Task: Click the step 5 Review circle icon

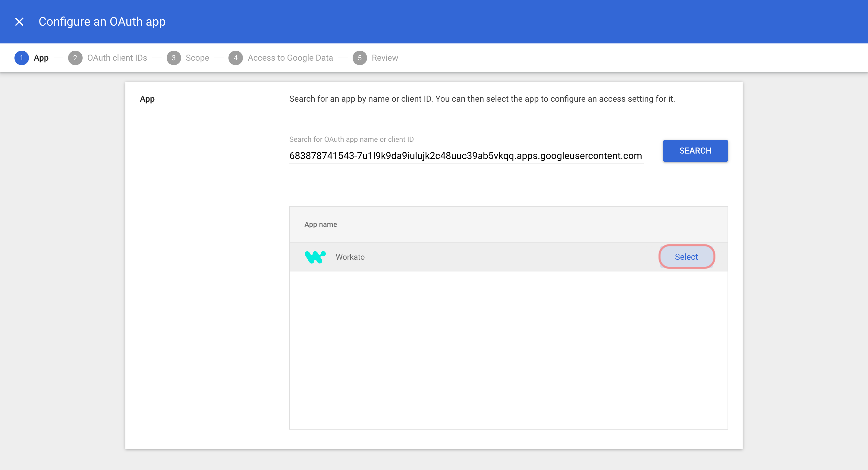Action: pyautogui.click(x=360, y=57)
